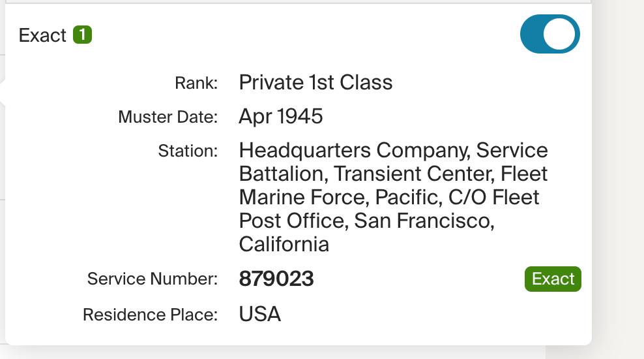Select the Station field label

[188, 151]
